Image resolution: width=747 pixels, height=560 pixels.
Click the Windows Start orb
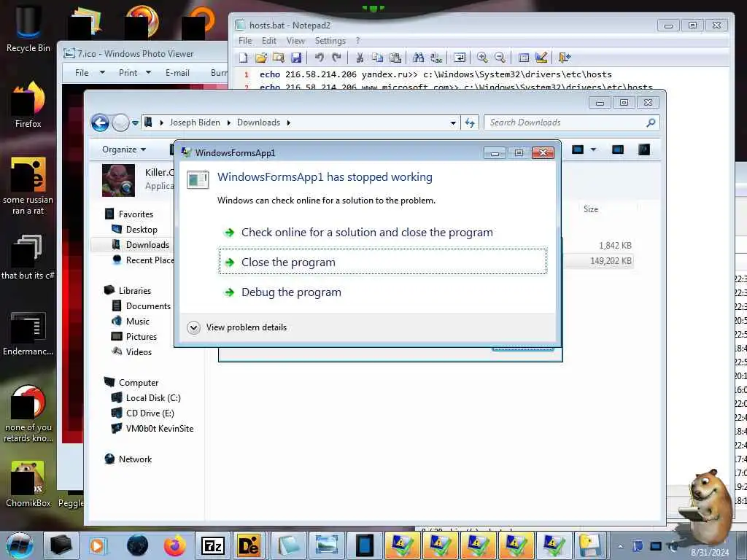point(19,545)
